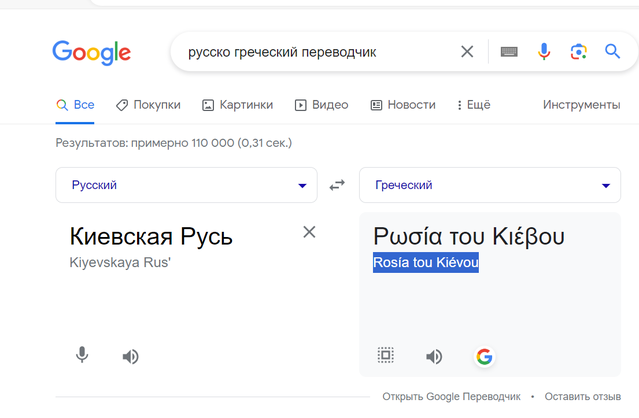Expand the Русский source language dropdown
Image resolution: width=639 pixels, height=418 pixels.
(x=186, y=185)
